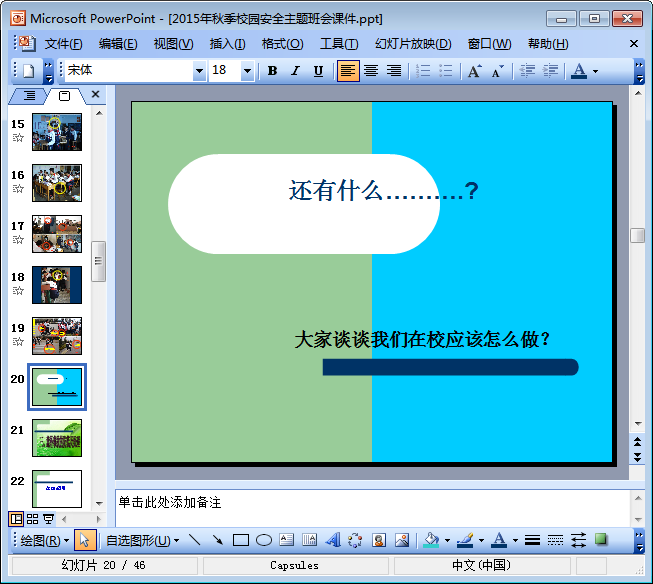Open the 编辑(E) menu
The width and height of the screenshot is (653, 584).
[118, 44]
